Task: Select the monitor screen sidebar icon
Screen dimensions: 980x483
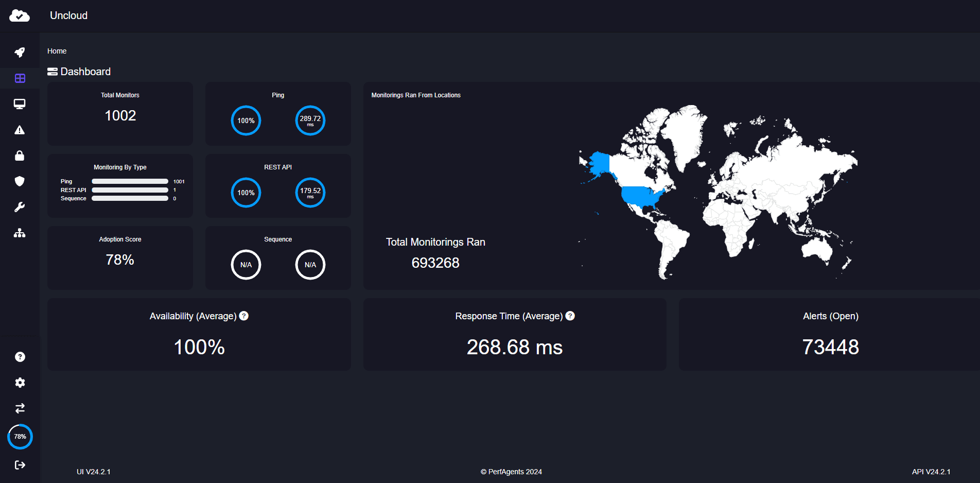Action: (x=20, y=104)
